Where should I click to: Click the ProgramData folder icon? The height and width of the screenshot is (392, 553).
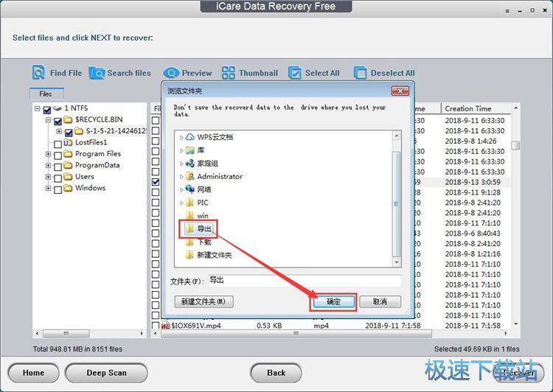tap(68, 165)
